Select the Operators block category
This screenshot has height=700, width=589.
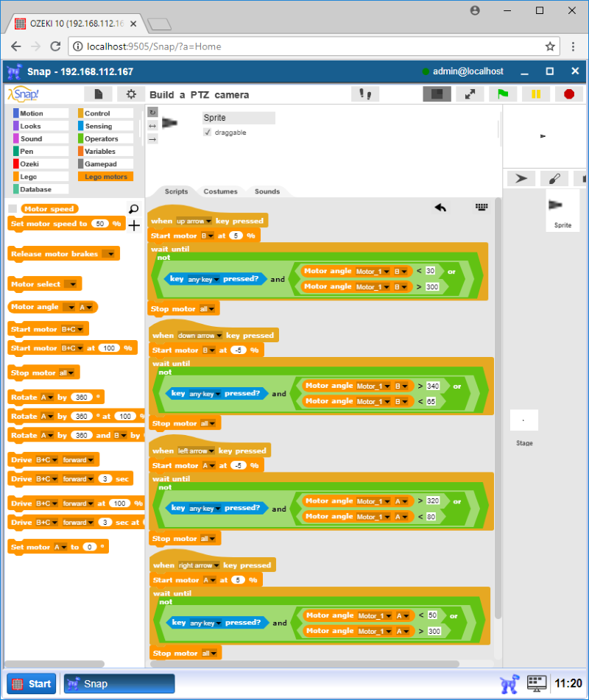point(105,139)
